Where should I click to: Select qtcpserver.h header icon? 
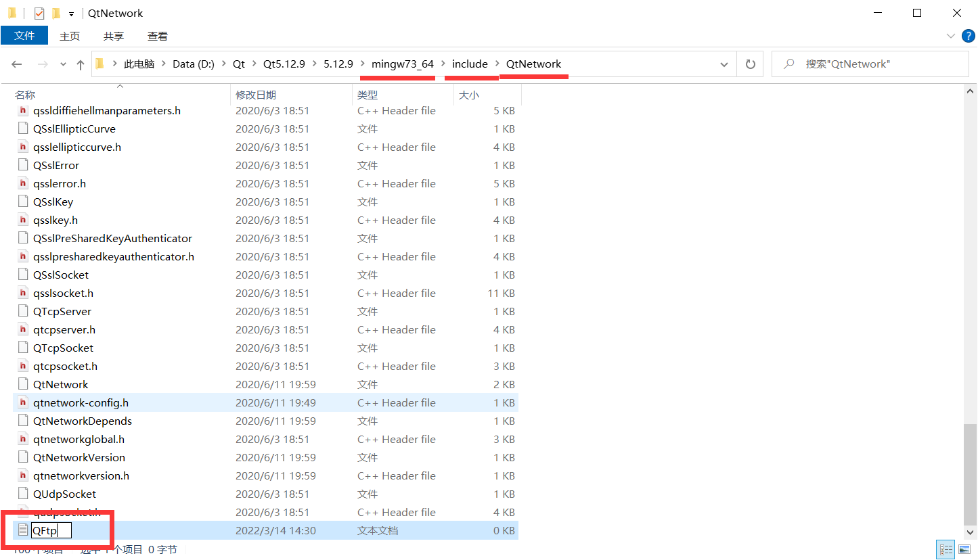(23, 329)
